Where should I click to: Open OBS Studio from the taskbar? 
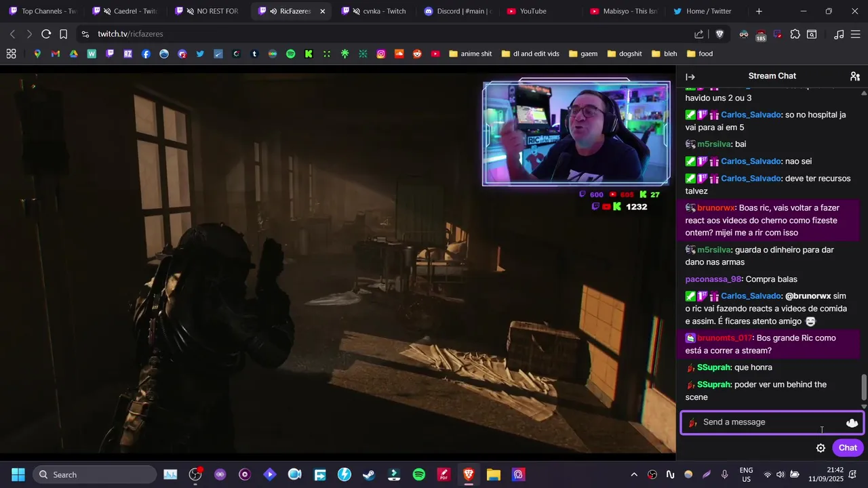tap(195, 474)
